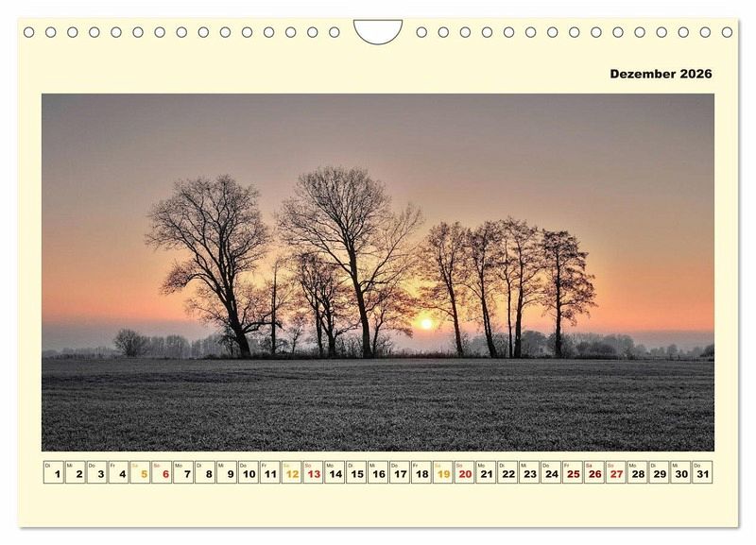Select date cell 29
Viewport: 756px width, 545px height.
pyautogui.click(x=659, y=472)
